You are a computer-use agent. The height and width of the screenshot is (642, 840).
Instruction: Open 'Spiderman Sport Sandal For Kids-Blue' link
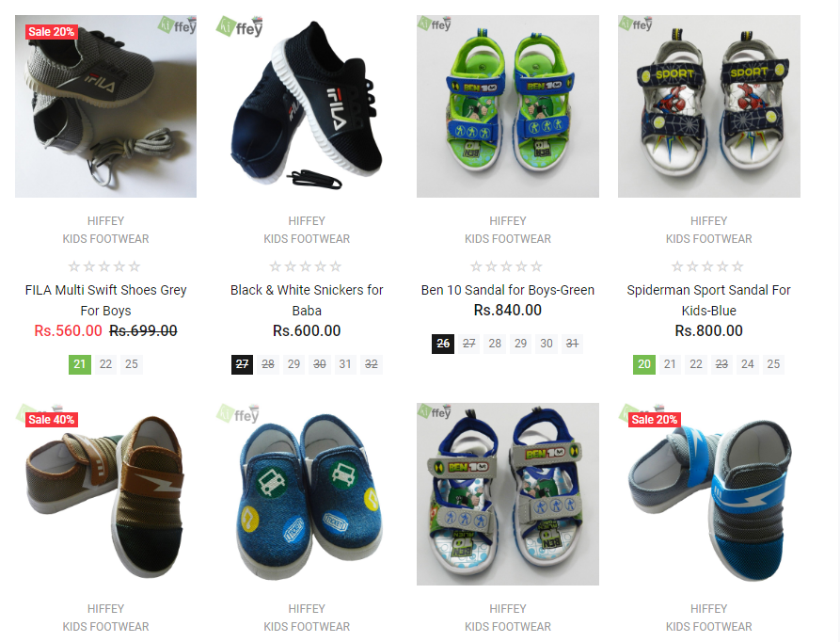[x=708, y=300]
